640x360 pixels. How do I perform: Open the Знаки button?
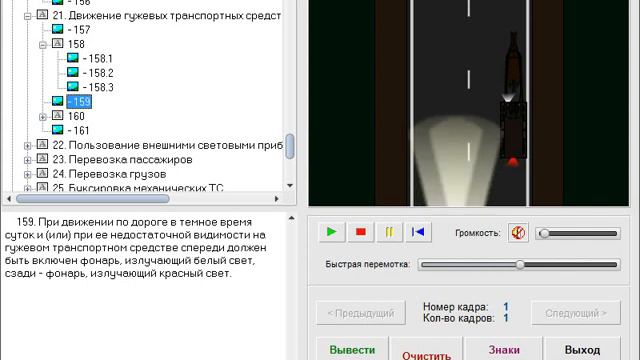tap(504, 350)
